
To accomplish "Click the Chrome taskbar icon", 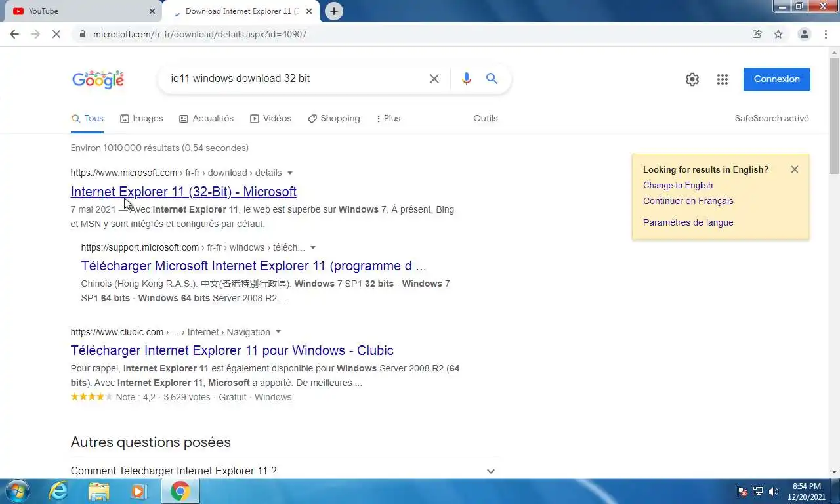I will click(180, 491).
